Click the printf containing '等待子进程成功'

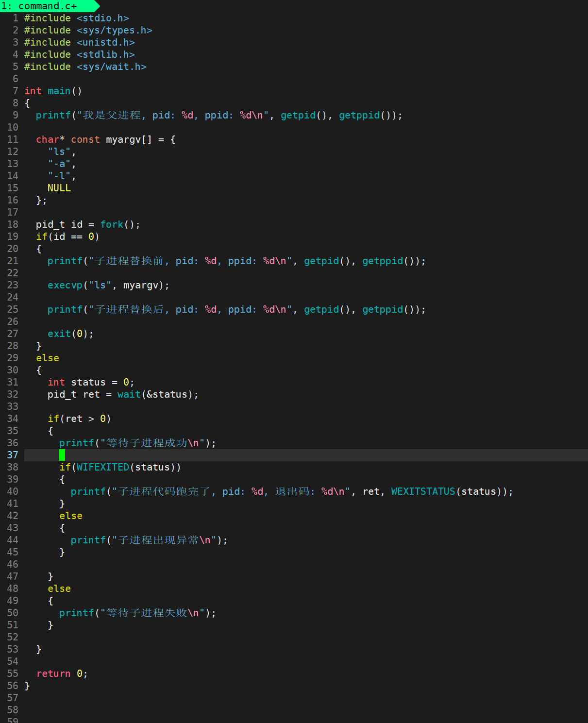coord(137,443)
